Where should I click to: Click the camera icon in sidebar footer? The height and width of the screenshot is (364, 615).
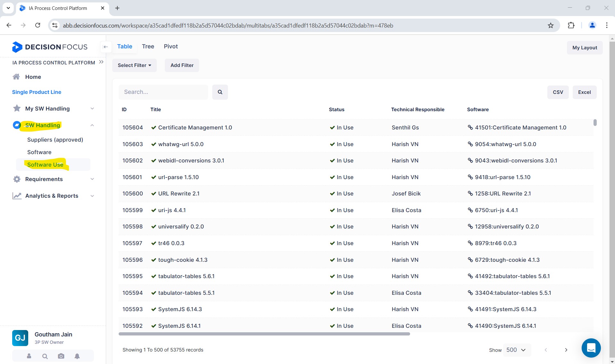coord(61,356)
